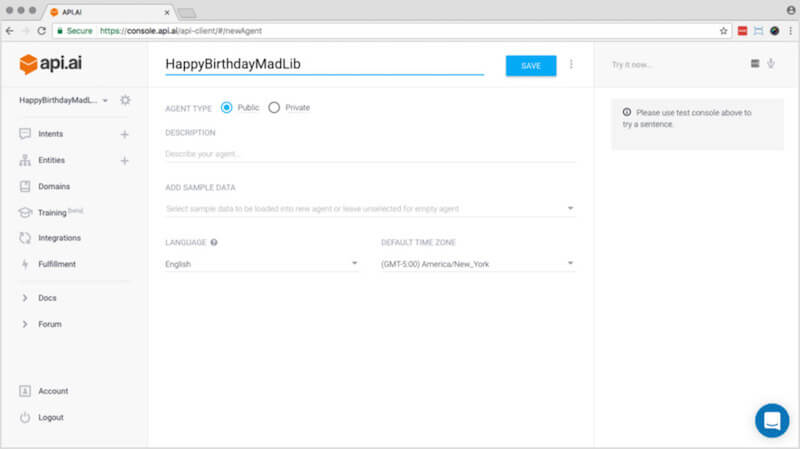Open the chat support bubble

(x=772, y=420)
